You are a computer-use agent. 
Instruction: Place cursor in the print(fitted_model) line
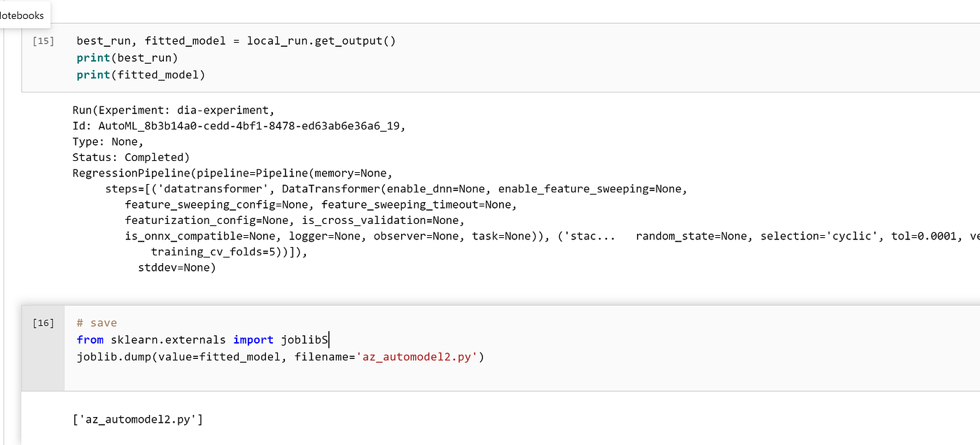coord(140,74)
